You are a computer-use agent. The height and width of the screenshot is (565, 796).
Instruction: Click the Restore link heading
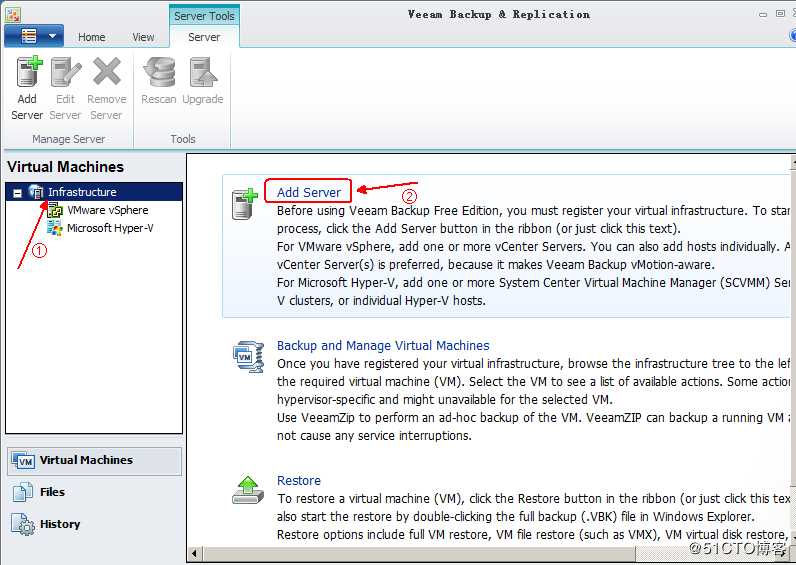(298, 481)
